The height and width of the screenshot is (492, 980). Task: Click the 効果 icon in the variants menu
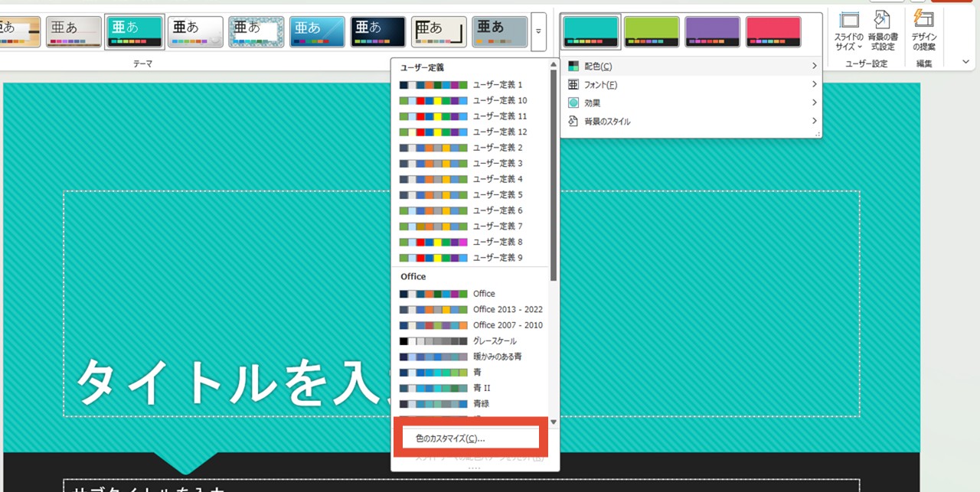[x=573, y=103]
